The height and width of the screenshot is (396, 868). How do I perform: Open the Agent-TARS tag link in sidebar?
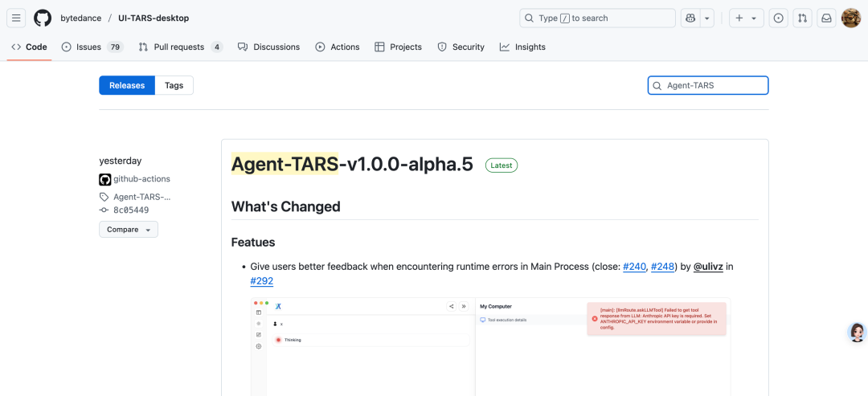[142, 197]
